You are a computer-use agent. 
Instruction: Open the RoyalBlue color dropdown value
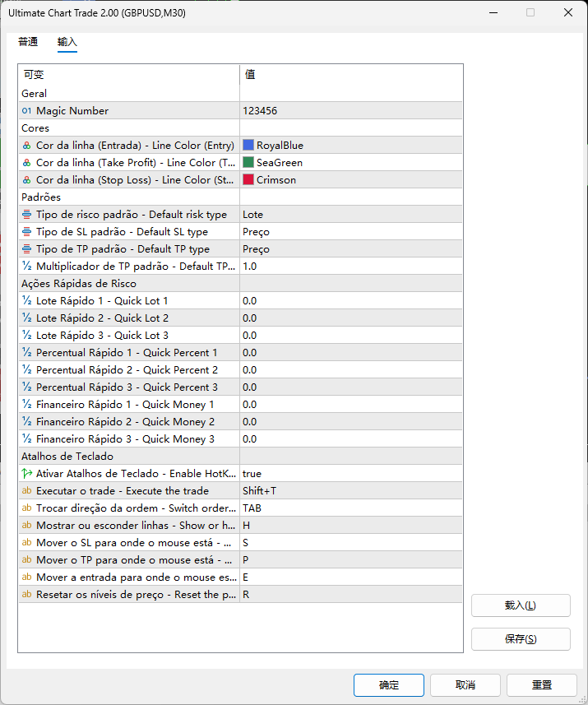pyautogui.click(x=350, y=146)
